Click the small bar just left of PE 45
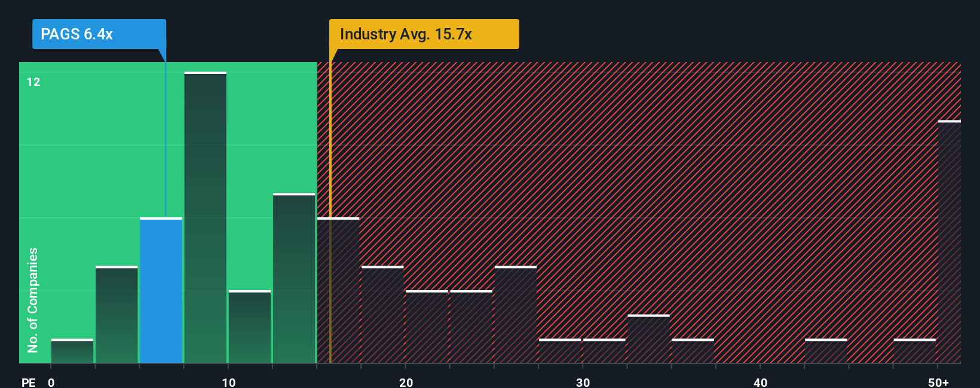 826,351
